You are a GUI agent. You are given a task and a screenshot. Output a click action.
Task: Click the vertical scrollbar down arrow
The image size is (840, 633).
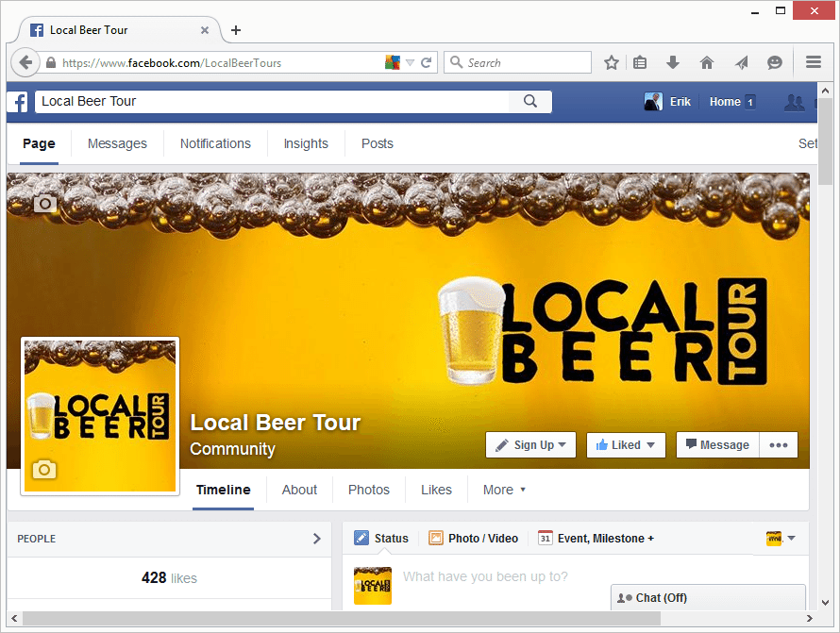(825, 603)
